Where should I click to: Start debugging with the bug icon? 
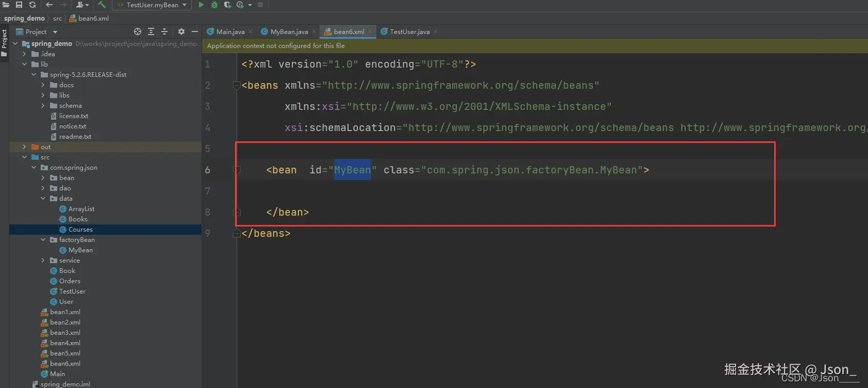[x=214, y=5]
